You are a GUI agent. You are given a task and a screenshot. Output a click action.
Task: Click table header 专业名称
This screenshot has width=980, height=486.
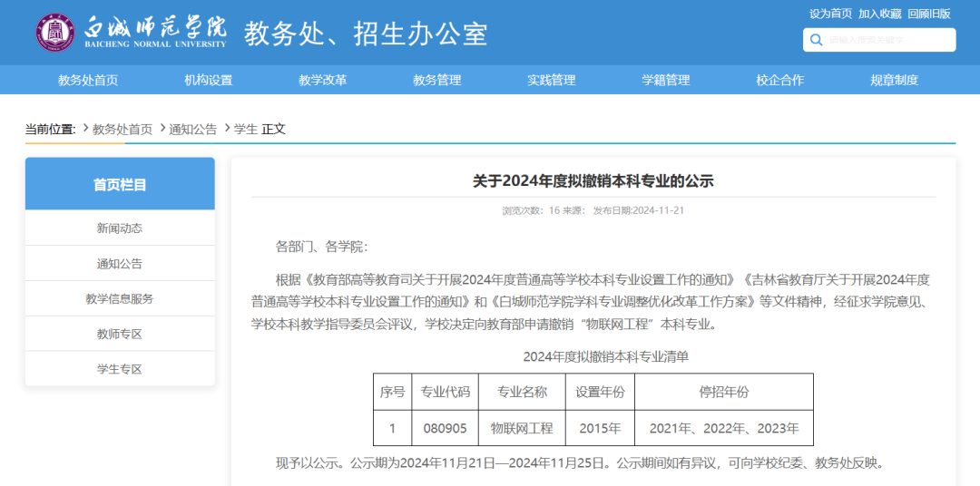click(x=522, y=392)
